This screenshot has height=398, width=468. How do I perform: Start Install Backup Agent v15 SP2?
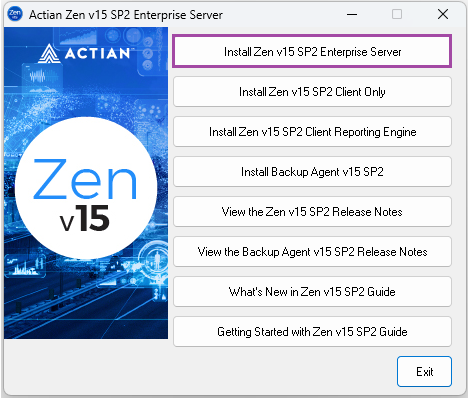pos(312,172)
